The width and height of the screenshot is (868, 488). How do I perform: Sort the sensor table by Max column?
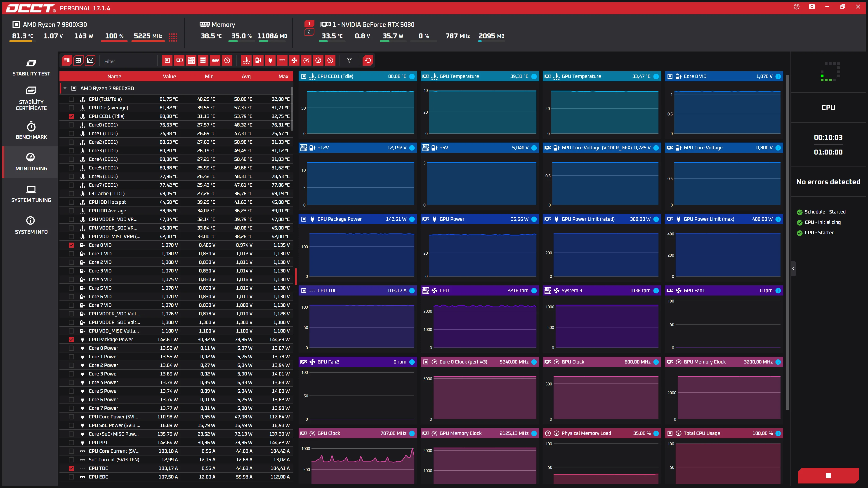pos(283,76)
